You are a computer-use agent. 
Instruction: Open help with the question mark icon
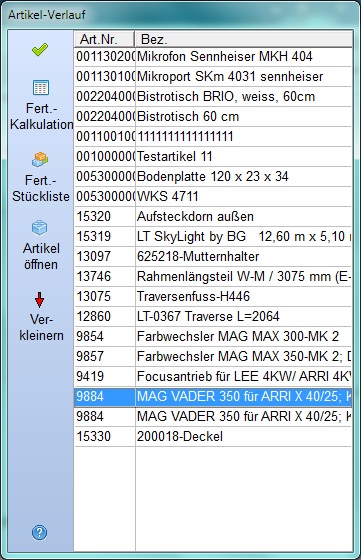[39, 532]
